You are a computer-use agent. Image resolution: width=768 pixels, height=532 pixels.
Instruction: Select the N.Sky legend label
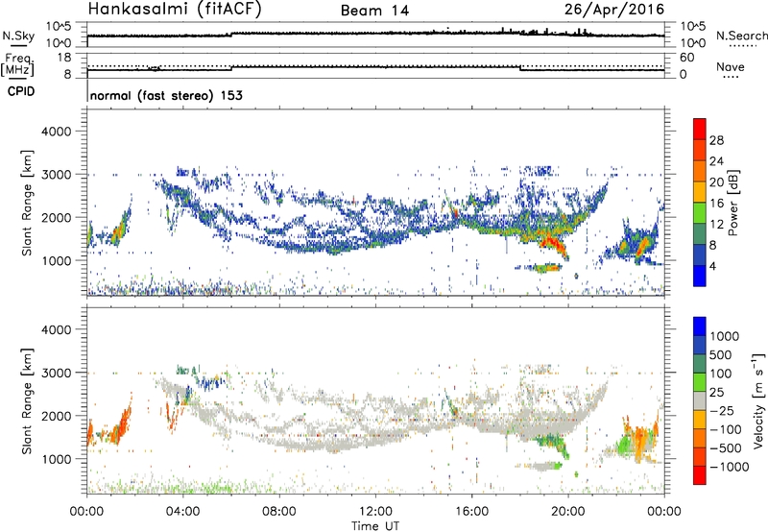pyautogui.click(x=18, y=36)
